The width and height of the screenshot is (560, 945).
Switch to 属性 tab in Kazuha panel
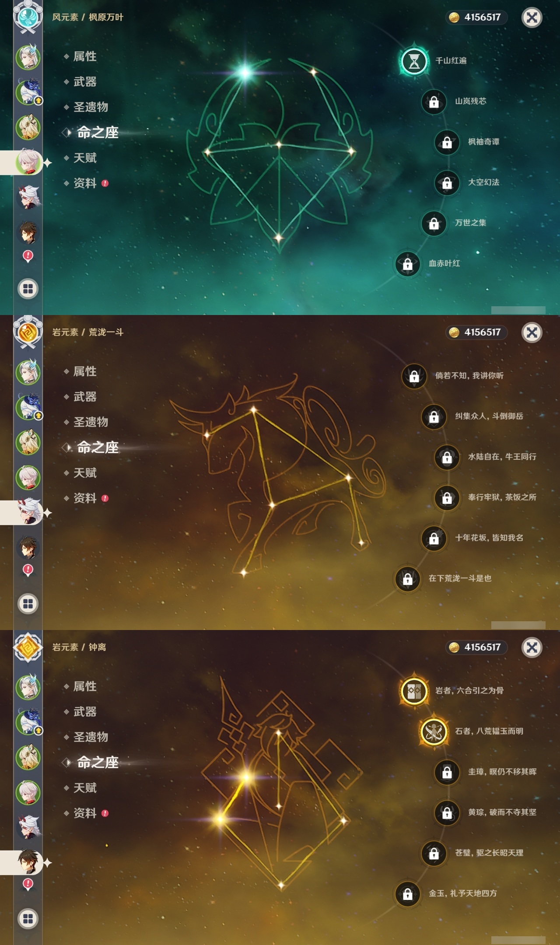(x=85, y=56)
